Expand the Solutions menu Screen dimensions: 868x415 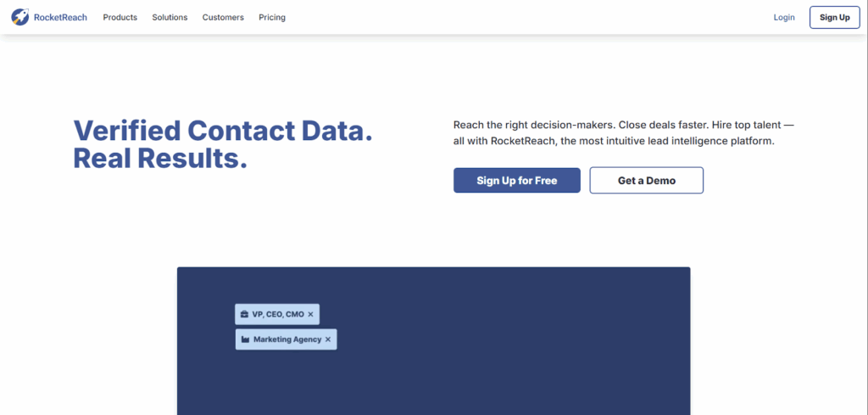170,17
